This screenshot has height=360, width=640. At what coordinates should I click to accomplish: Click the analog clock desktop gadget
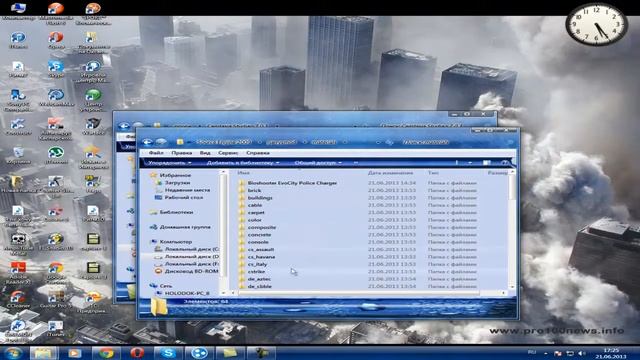click(596, 24)
